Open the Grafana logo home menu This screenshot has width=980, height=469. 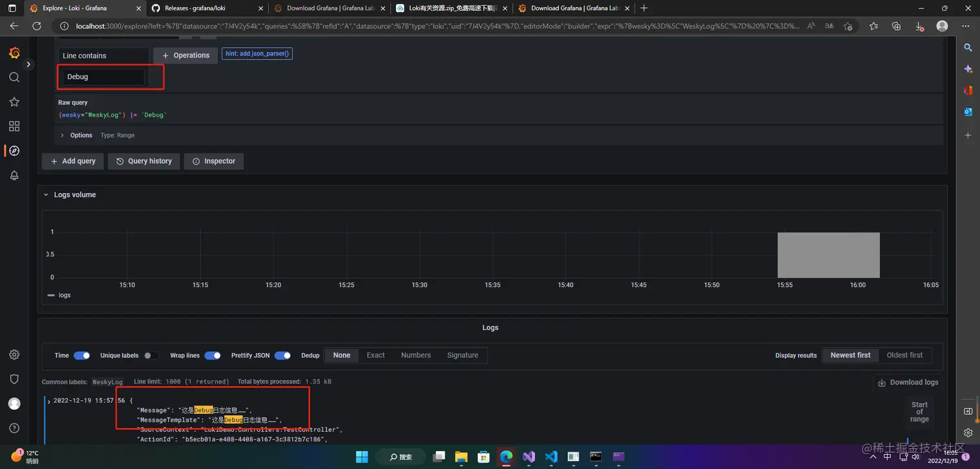[x=14, y=52]
